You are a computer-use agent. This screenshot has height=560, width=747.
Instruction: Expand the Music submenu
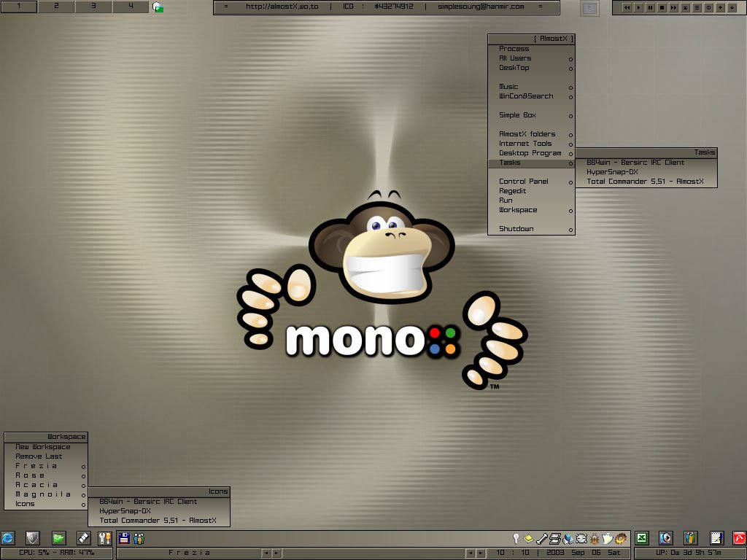[x=531, y=87]
